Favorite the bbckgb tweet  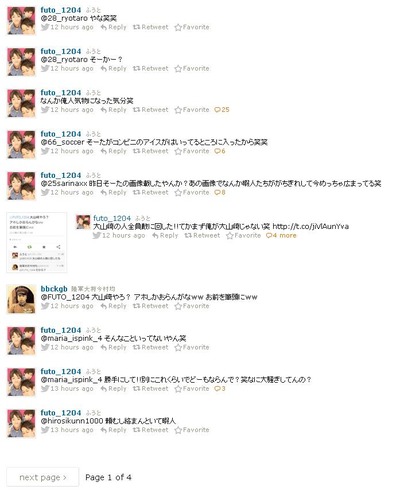point(192,306)
